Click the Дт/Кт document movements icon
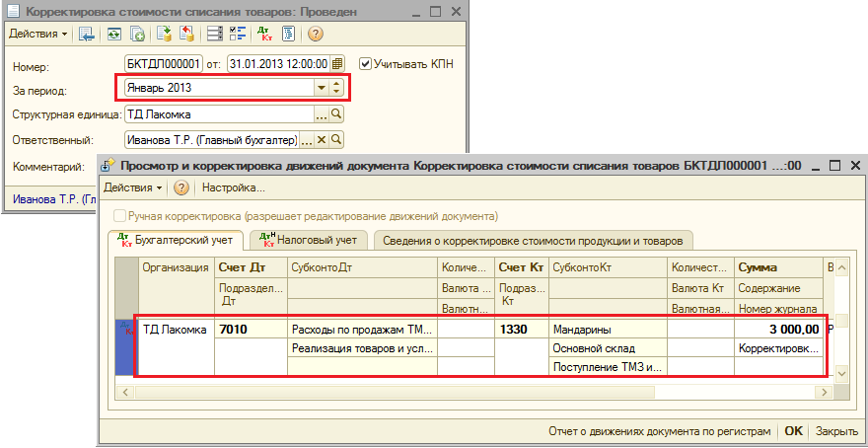Screen dimensions: 868x448 (264, 34)
